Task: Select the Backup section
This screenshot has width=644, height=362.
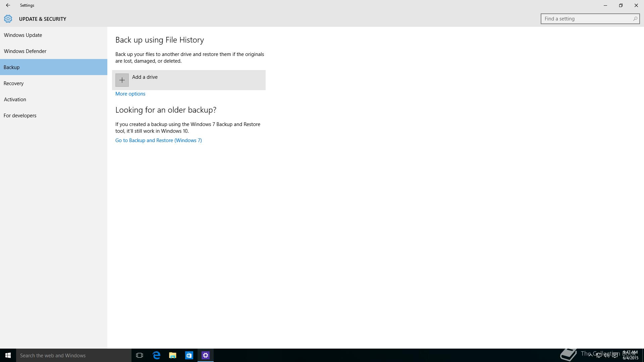Action: click(54, 67)
